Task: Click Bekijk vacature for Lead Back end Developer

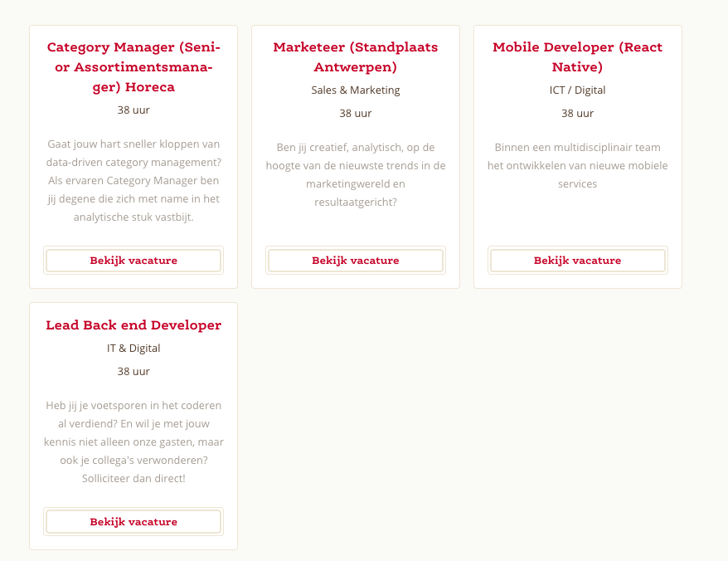Action: (133, 521)
